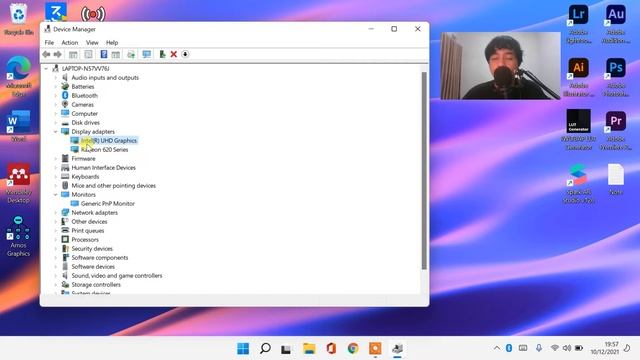Click the Back arrow in Device Manager toolbar
The image size is (640, 360).
[46, 54]
